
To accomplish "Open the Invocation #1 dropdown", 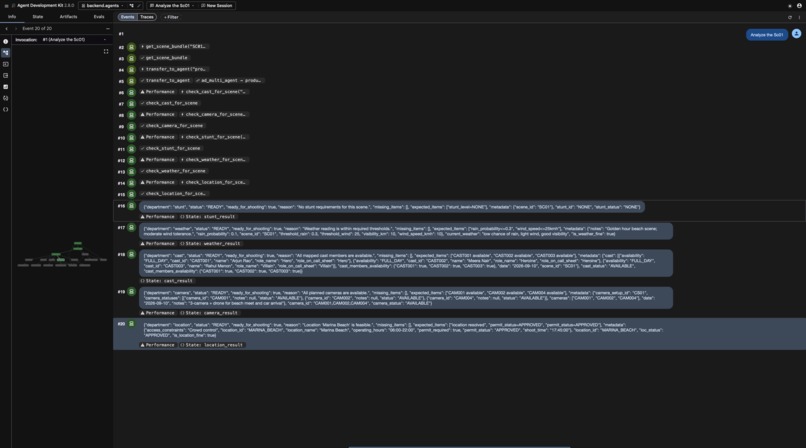I will (75, 40).
